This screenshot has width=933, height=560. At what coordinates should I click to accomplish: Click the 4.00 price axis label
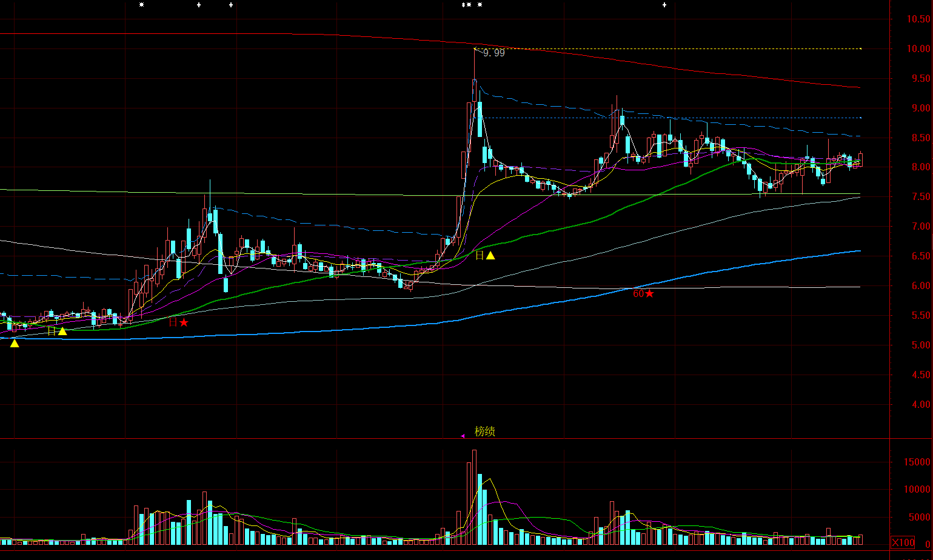(921, 404)
